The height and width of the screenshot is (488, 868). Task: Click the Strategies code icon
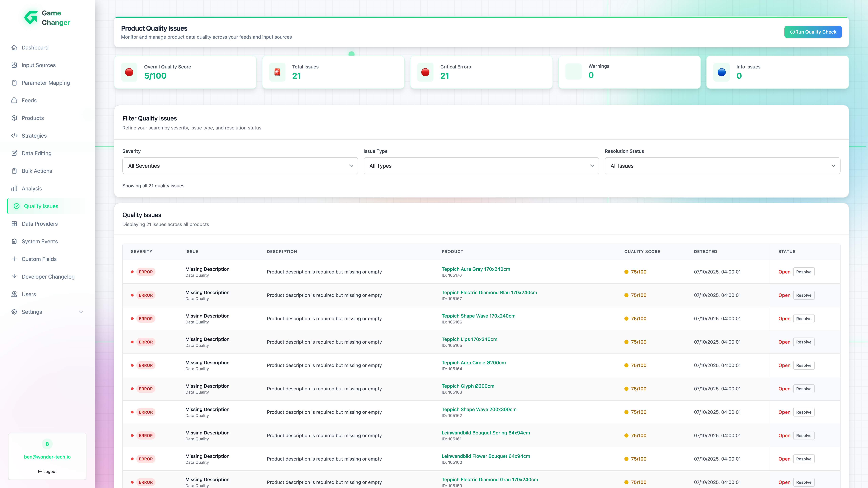(14, 136)
